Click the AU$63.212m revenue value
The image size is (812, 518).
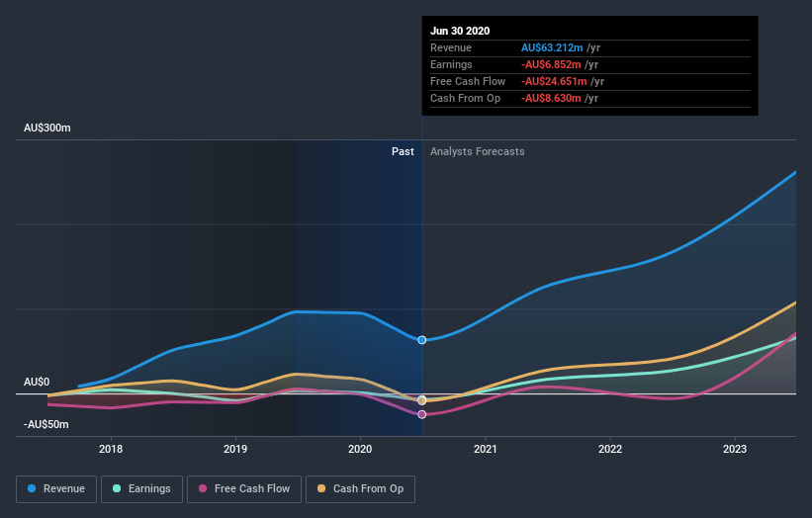552,47
